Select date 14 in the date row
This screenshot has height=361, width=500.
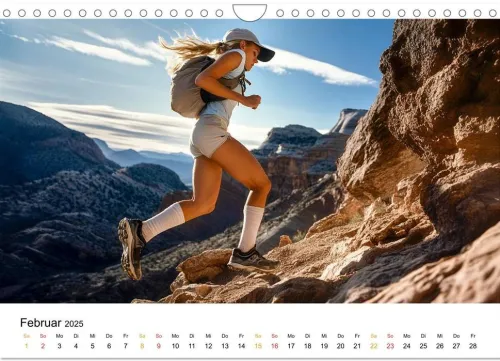point(241,346)
